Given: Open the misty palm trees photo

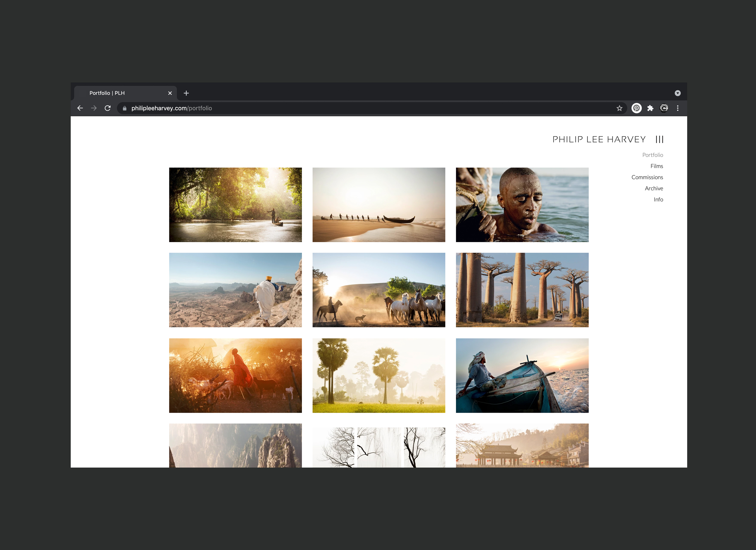Looking at the screenshot, I should point(379,376).
